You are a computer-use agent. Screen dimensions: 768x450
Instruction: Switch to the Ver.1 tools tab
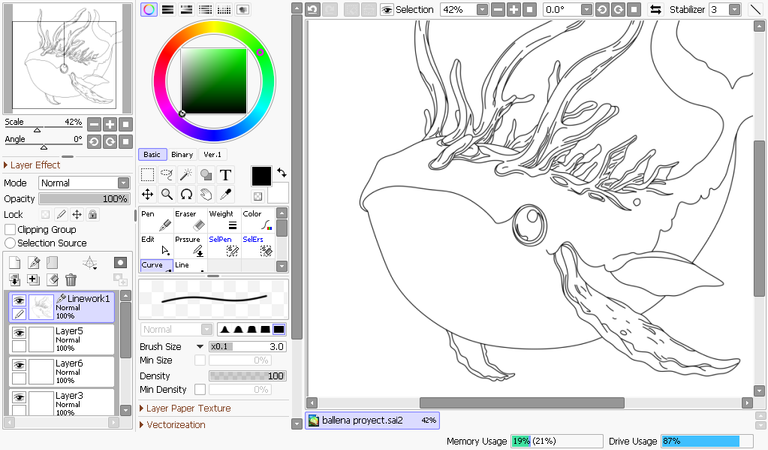pos(213,154)
